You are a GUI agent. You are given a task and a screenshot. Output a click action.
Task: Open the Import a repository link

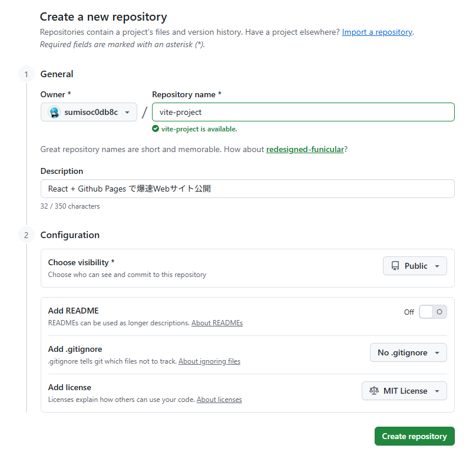click(x=376, y=32)
